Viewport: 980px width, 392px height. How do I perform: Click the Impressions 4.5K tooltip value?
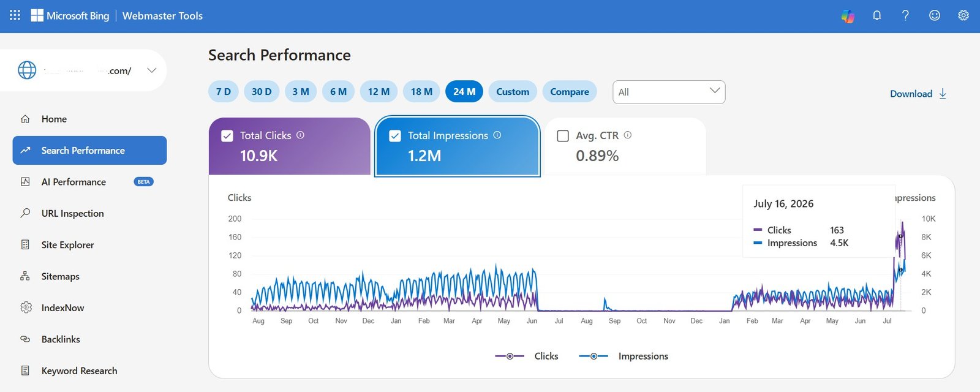pyautogui.click(x=839, y=243)
